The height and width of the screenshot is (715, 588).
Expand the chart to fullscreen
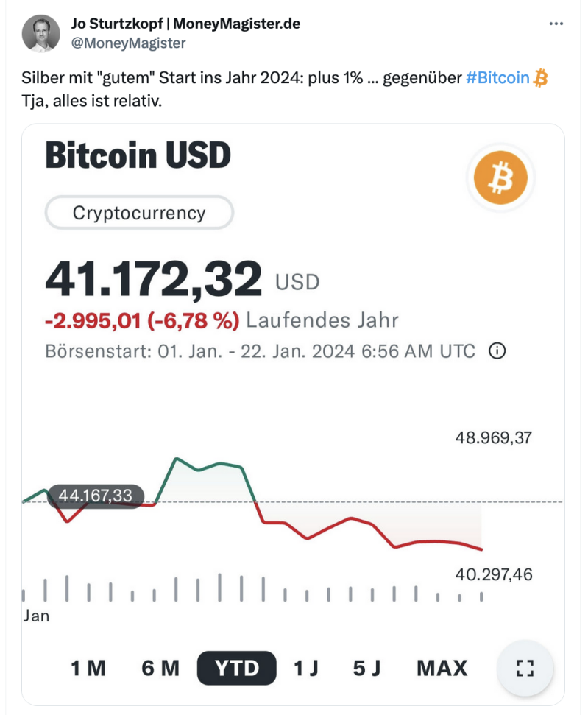point(524,669)
